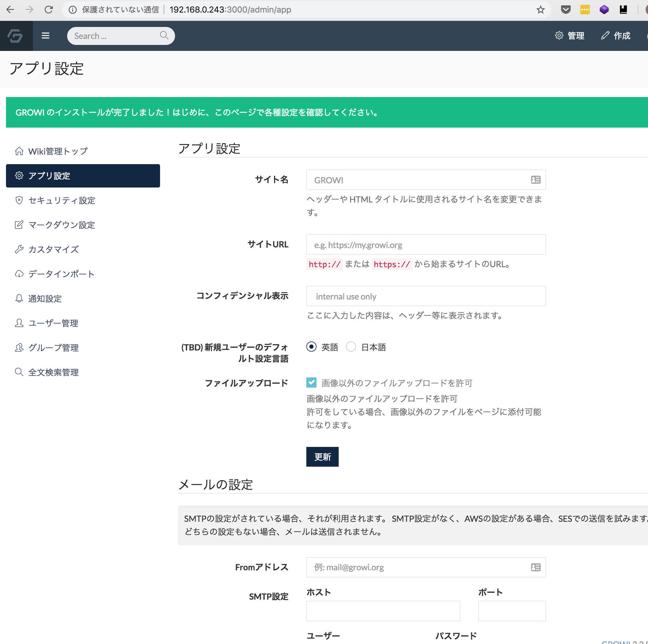Open the hamburger menu next to the logo

(46, 36)
